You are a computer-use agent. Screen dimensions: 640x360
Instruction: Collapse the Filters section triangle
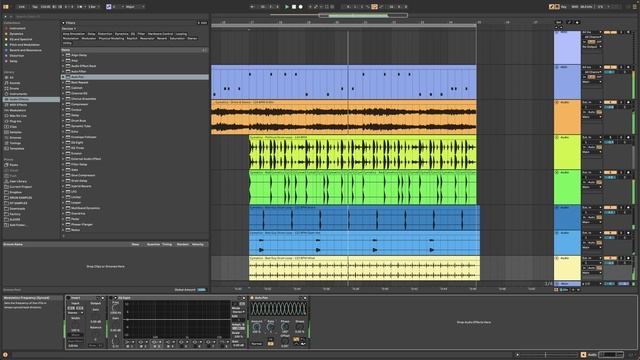coord(63,23)
